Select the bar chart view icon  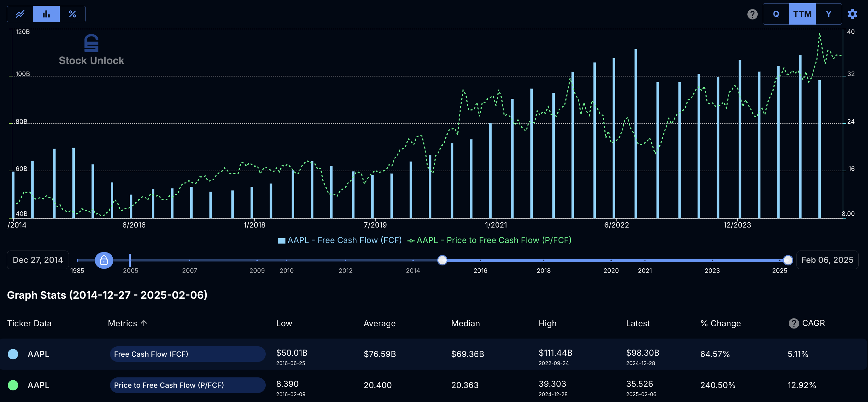pyautogui.click(x=46, y=14)
